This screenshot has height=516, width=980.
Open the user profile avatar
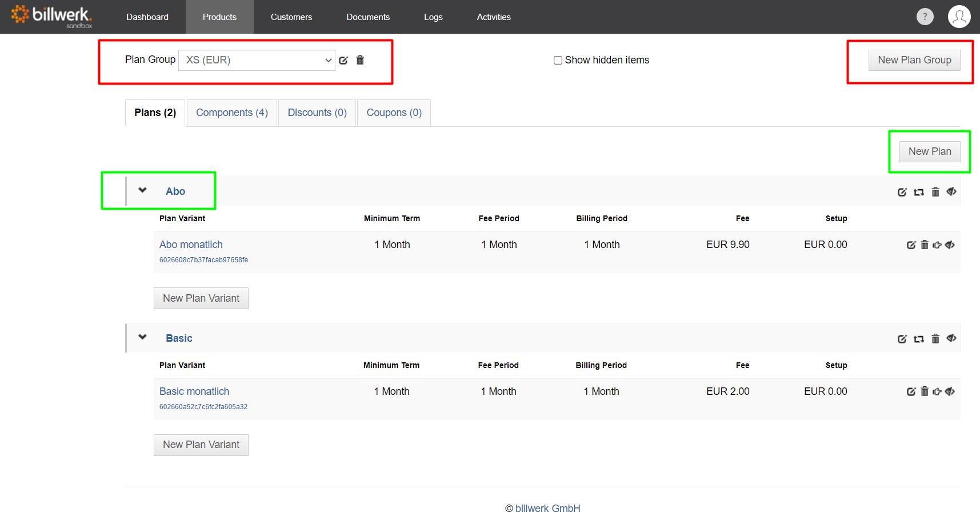pos(959,17)
